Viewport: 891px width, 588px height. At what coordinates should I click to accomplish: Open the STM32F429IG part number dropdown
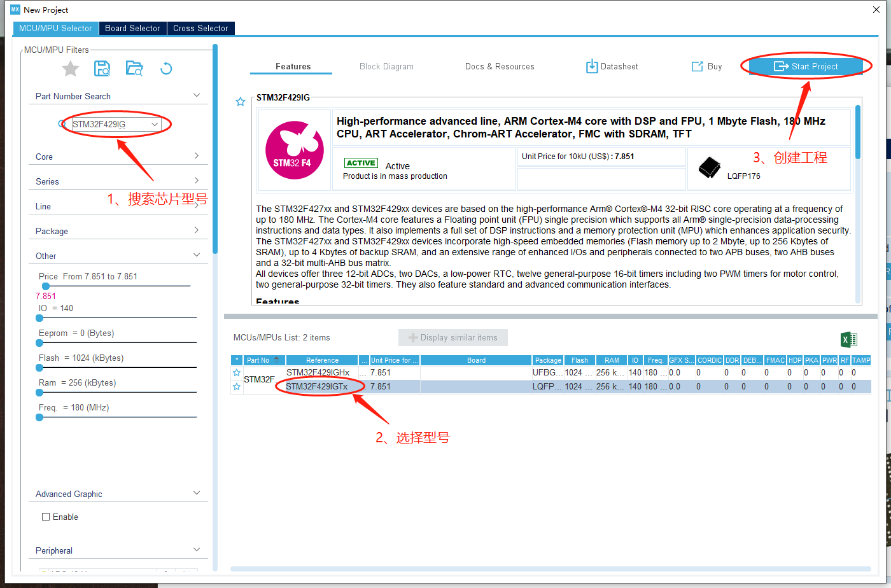pos(155,124)
